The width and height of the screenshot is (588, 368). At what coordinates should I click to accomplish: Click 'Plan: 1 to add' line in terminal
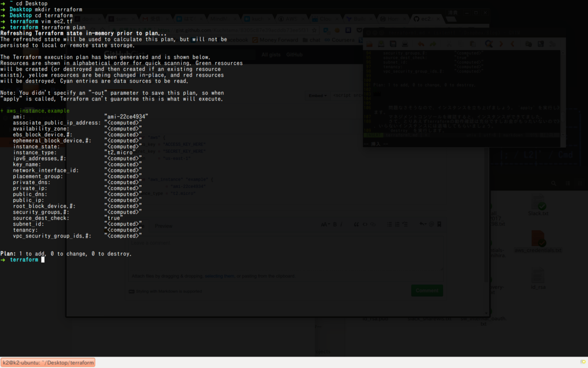[x=66, y=254]
